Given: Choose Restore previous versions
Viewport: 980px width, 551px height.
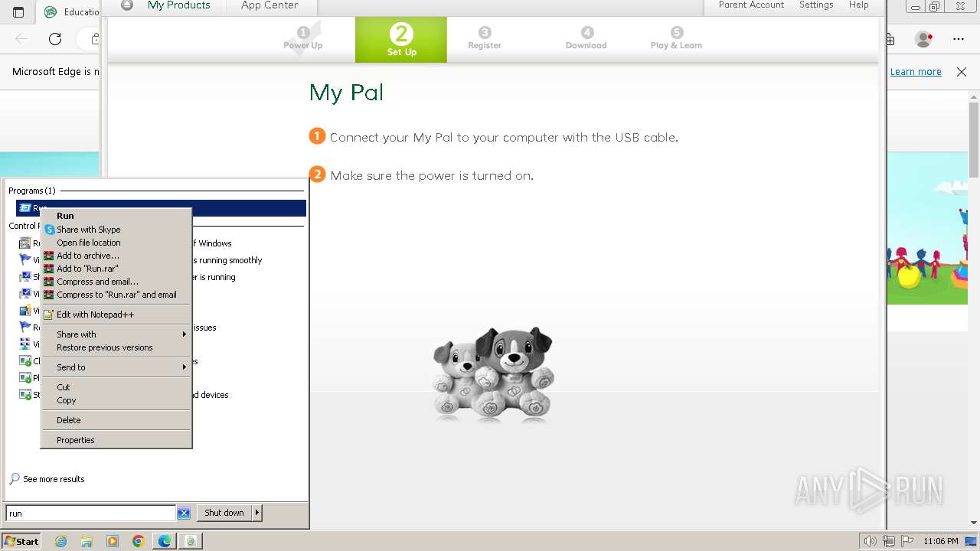Looking at the screenshot, I should 116,347.
